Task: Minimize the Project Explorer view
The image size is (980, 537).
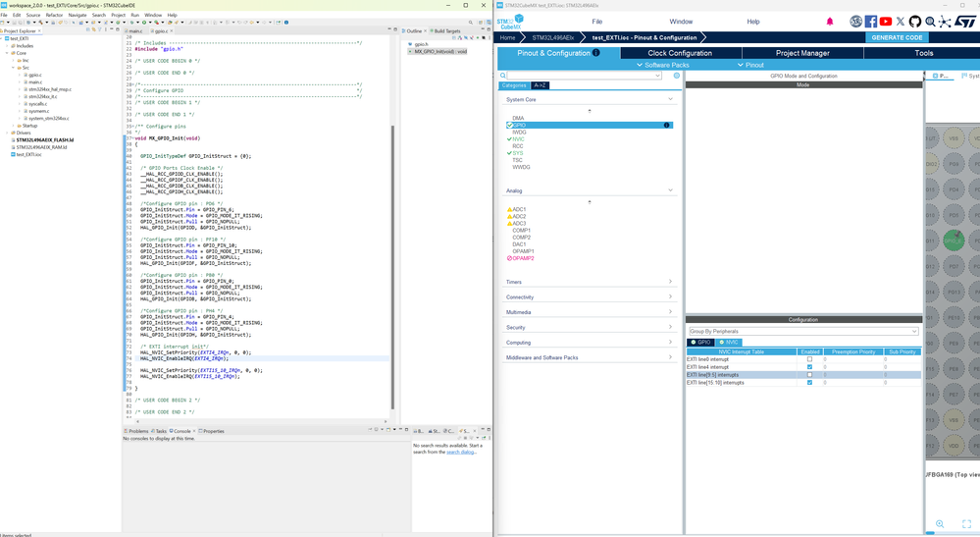Action: 112,29
